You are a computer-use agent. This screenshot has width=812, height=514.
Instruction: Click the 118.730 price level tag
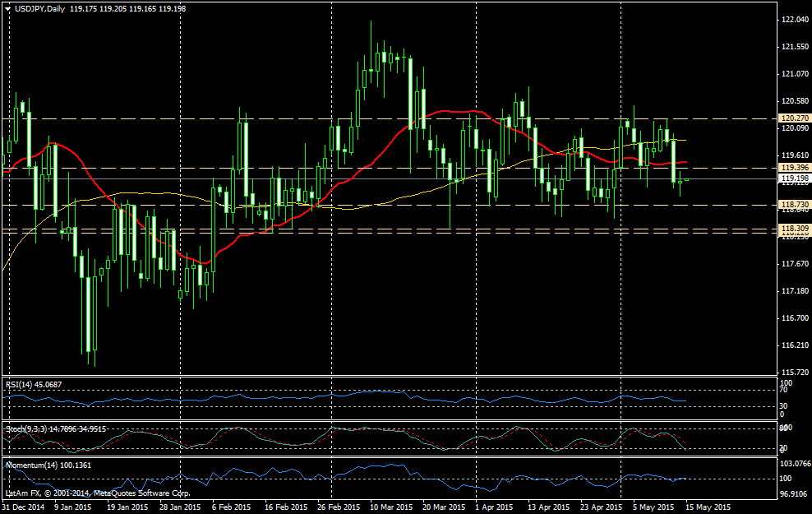pos(793,204)
